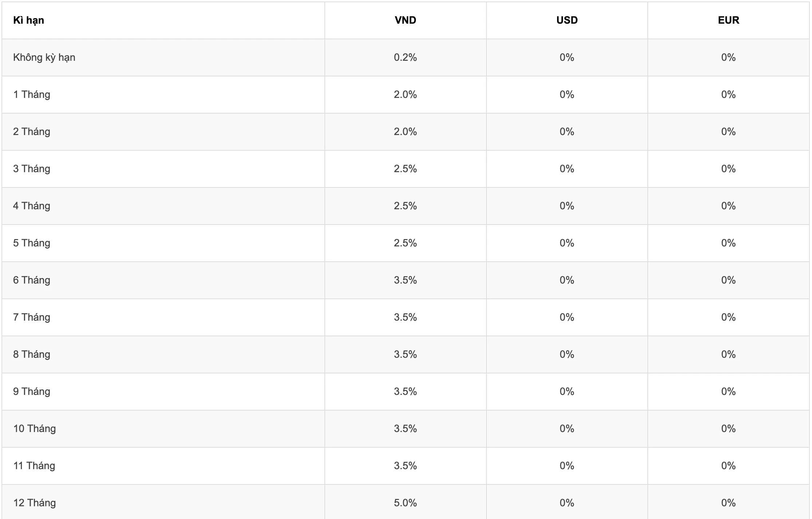812x519 pixels.
Task: Click the EUR rate for 10 Tháng
Action: 729,429
